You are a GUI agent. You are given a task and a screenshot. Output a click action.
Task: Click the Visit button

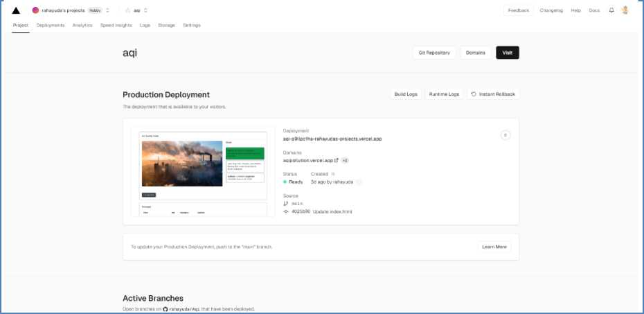click(507, 53)
